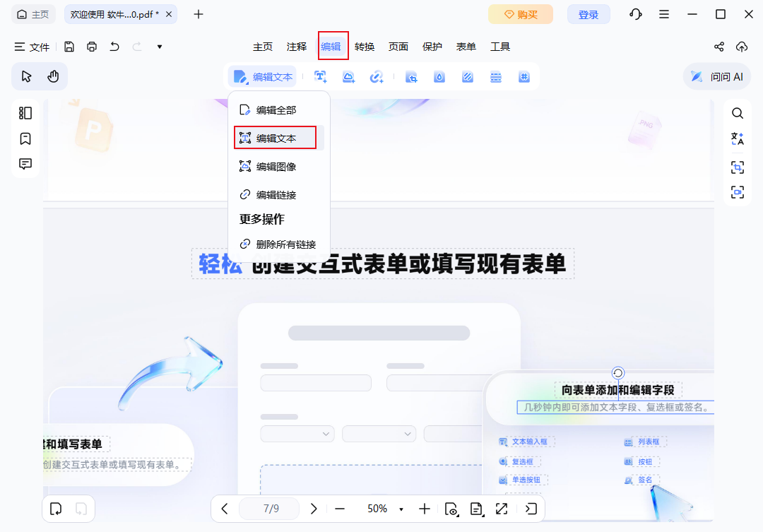Open the comments panel icon

click(25, 163)
